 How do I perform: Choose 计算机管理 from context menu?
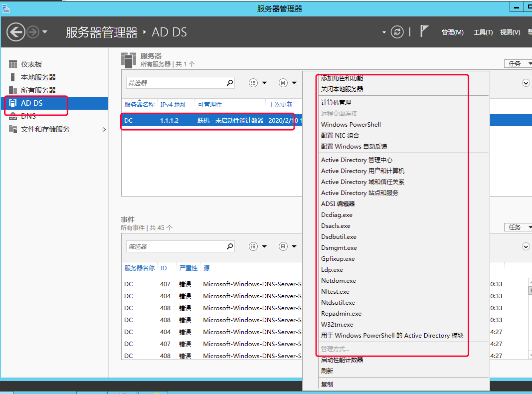(x=336, y=102)
